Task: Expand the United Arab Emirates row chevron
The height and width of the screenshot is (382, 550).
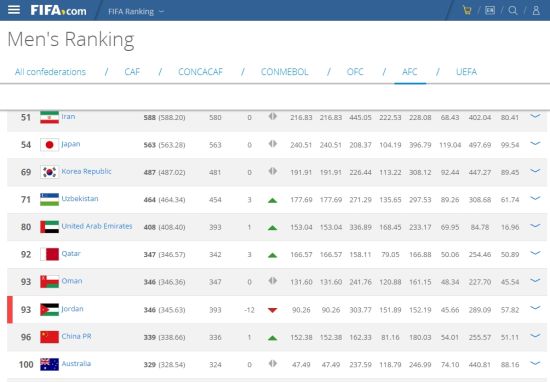Action: (x=535, y=226)
